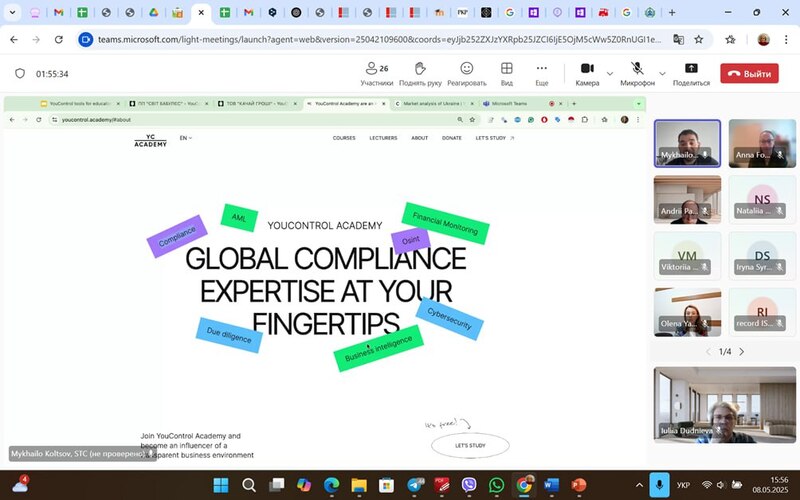Open Chrome three-dot menu
Viewport: 800px width, 500px height.
(786, 39)
